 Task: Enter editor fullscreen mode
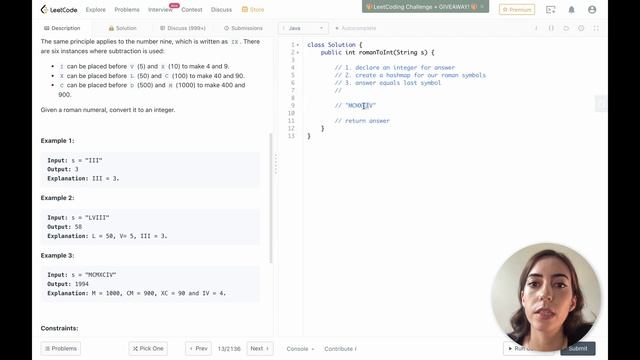tap(596, 28)
